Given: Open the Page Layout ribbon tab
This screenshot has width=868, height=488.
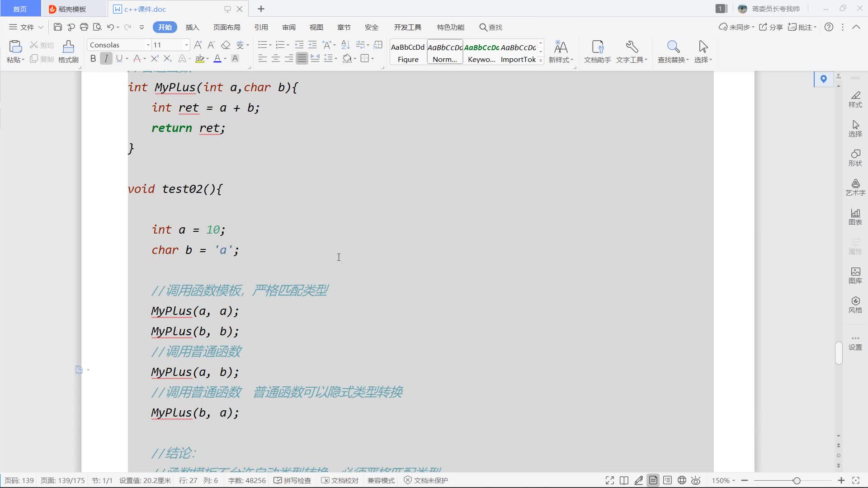Looking at the screenshot, I should pyautogui.click(x=226, y=27).
